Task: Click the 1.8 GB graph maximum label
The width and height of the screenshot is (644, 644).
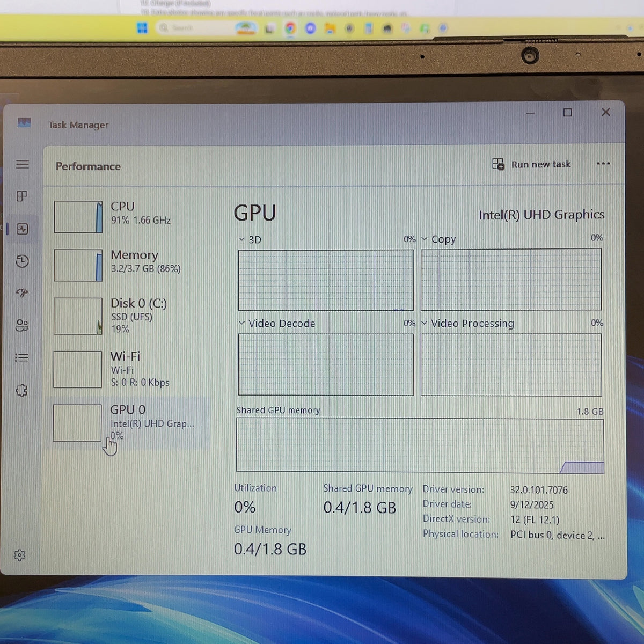Action: (590, 412)
